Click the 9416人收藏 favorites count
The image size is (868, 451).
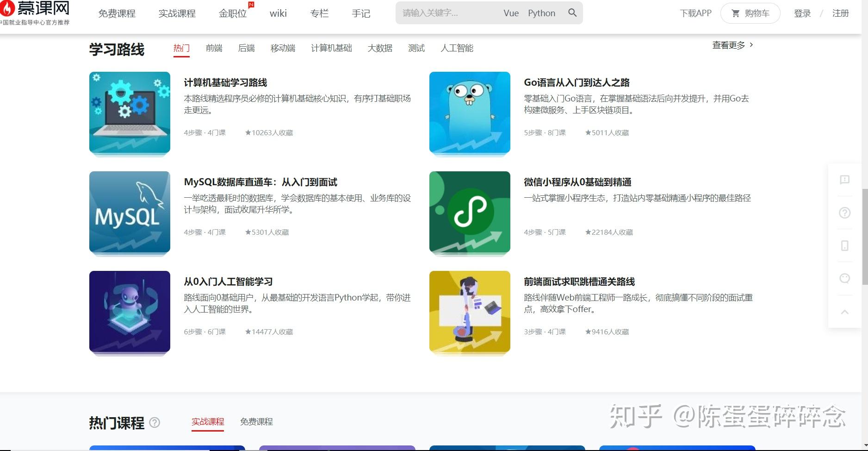pyautogui.click(x=607, y=332)
